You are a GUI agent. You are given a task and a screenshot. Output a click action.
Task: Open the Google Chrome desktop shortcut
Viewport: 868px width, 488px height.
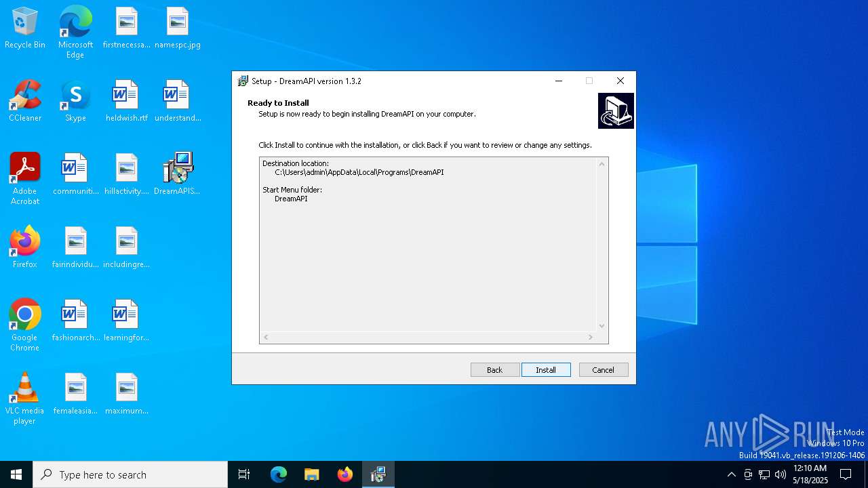25,325
